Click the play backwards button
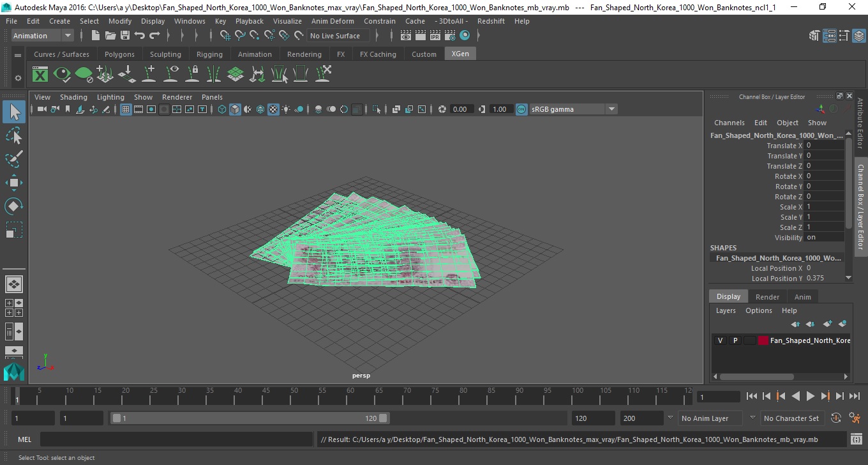 pyautogui.click(x=795, y=397)
